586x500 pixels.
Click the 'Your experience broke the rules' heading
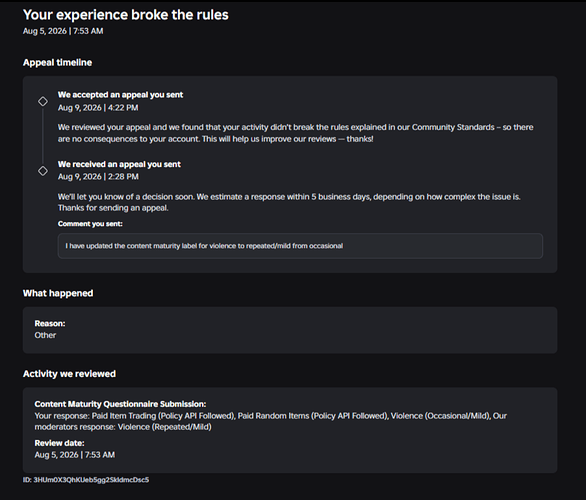pyautogui.click(x=126, y=15)
